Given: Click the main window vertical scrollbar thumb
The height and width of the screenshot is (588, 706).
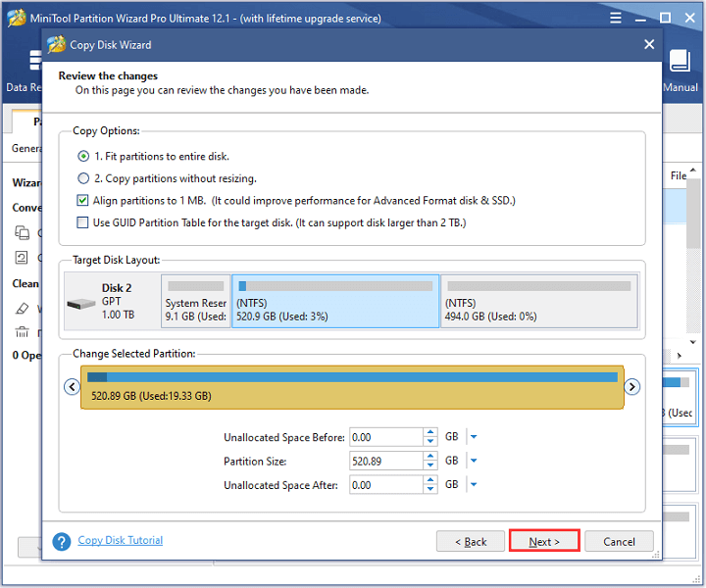Looking at the screenshot, I should pyautogui.click(x=693, y=215).
